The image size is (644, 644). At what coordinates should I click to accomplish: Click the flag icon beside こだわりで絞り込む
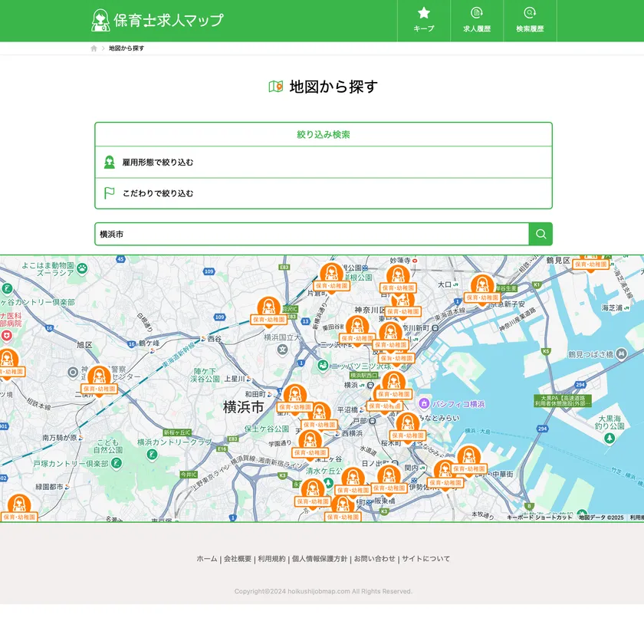tap(108, 192)
